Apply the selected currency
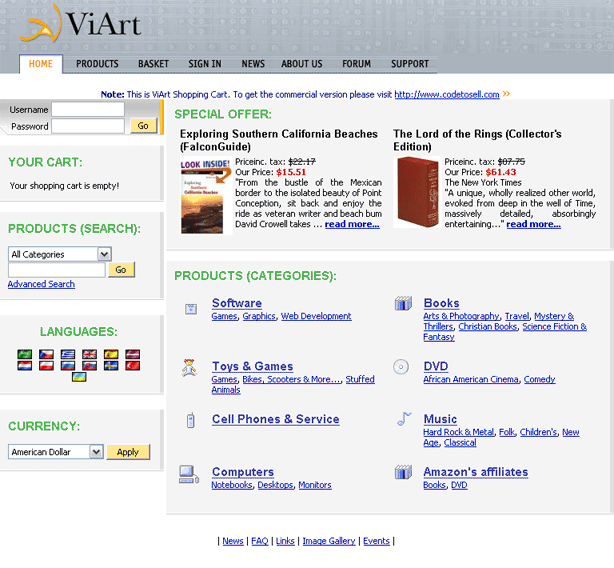This screenshot has height=568, width=614. [128, 452]
